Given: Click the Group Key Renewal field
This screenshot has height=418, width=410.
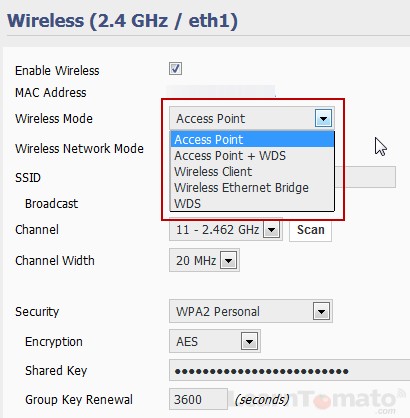Looking at the screenshot, I should [x=198, y=399].
